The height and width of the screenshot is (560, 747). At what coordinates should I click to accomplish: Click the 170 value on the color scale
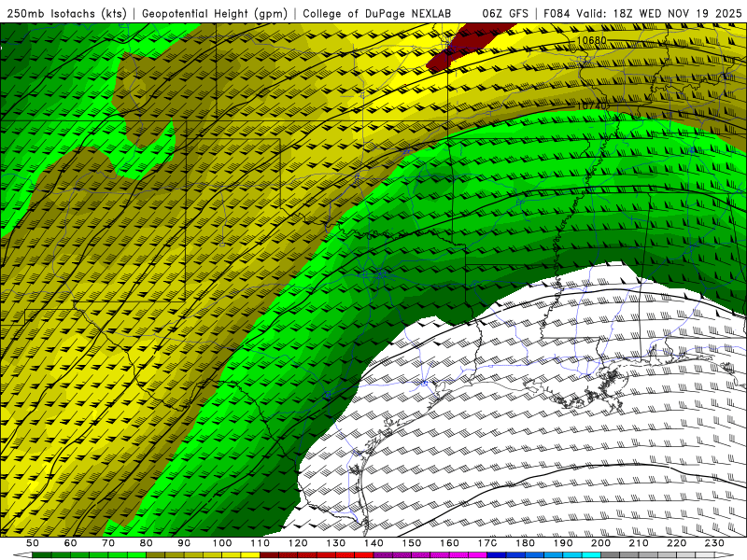pos(487,543)
